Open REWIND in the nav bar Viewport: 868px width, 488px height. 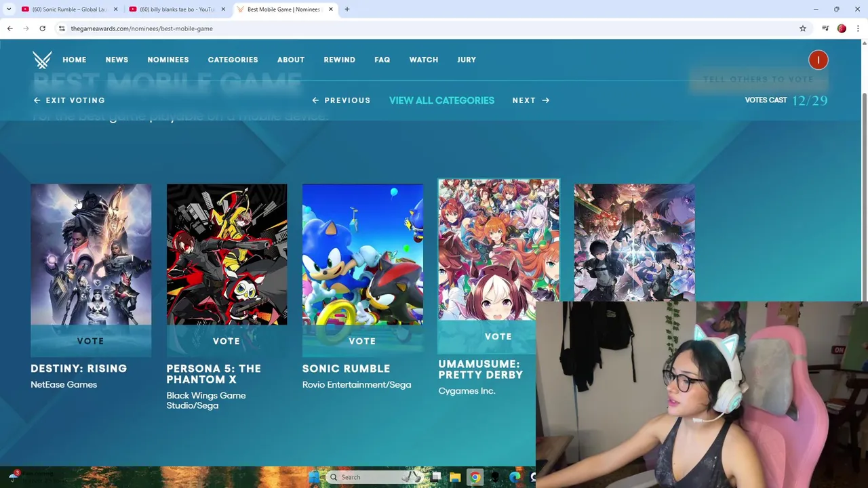(339, 60)
